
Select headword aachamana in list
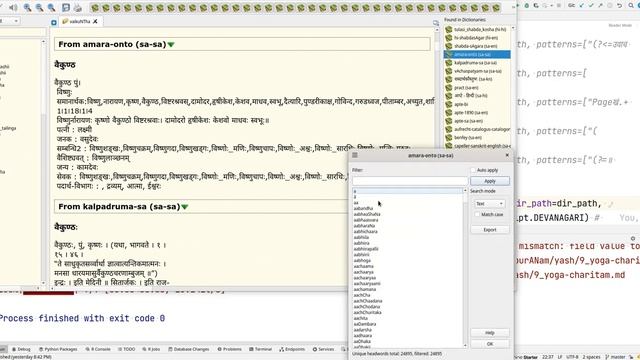pos(364,289)
